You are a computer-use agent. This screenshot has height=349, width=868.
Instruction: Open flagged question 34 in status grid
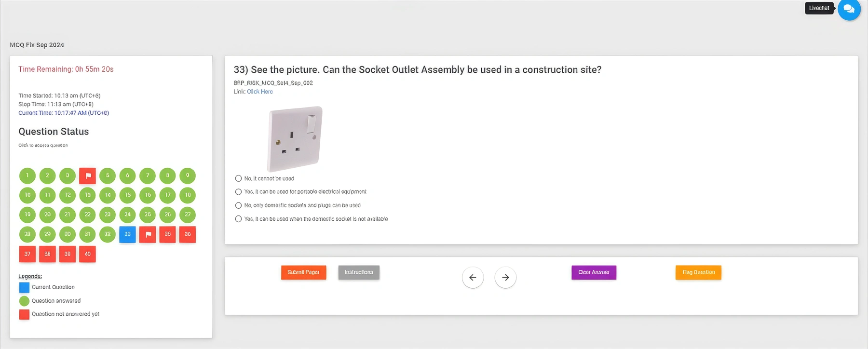(x=148, y=234)
